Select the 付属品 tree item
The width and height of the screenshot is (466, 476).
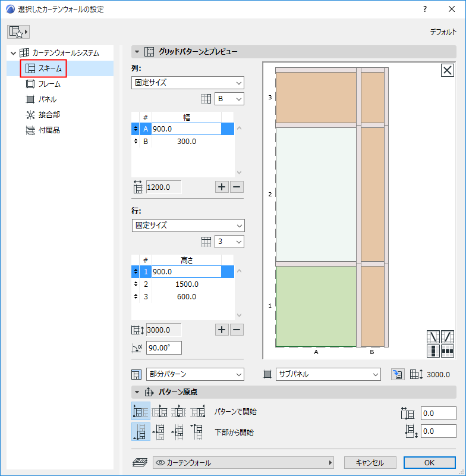[43, 130]
